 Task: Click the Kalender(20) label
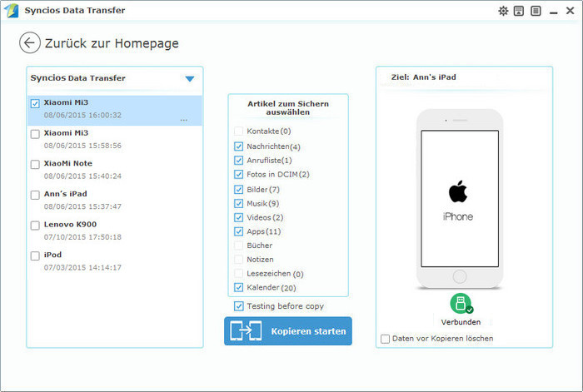272,288
